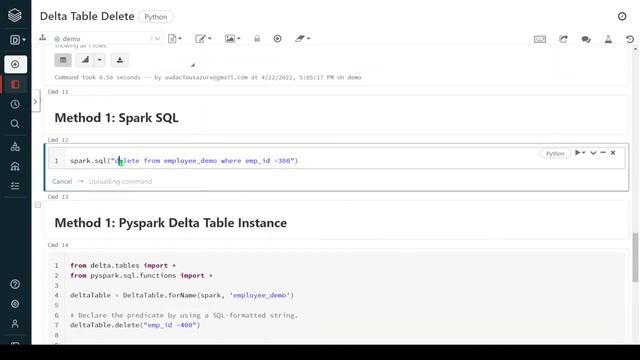Screen dimensions: 640x360
Task: Click inside the spark.sql code line
Action: coord(184,160)
